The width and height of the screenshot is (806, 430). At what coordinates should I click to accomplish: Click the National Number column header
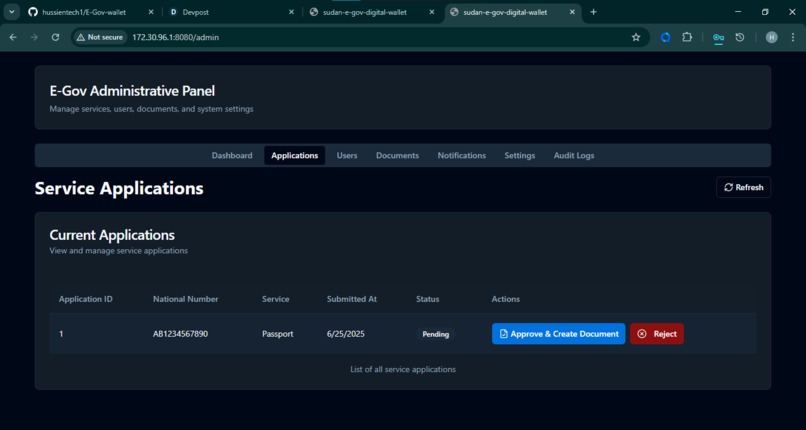tap(186, 299)
